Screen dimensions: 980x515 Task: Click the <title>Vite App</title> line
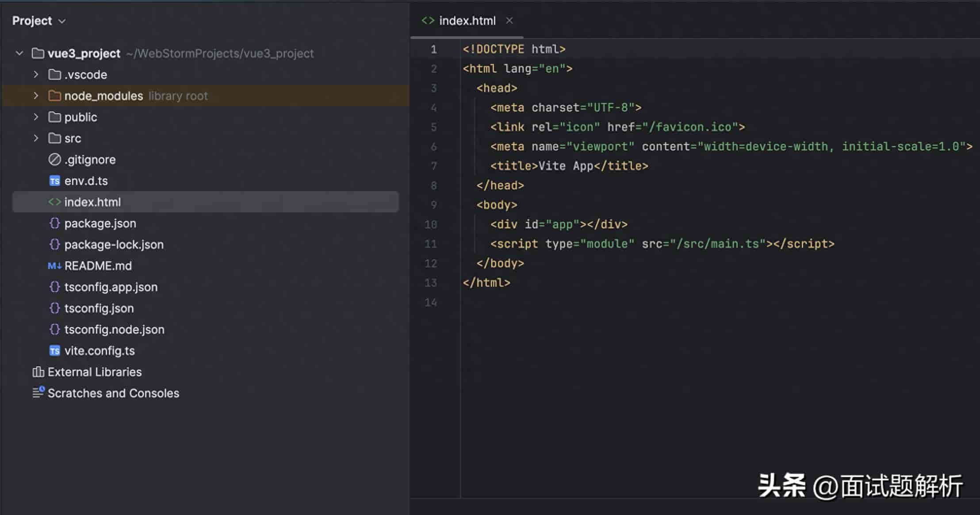click(x=569, y=166)
